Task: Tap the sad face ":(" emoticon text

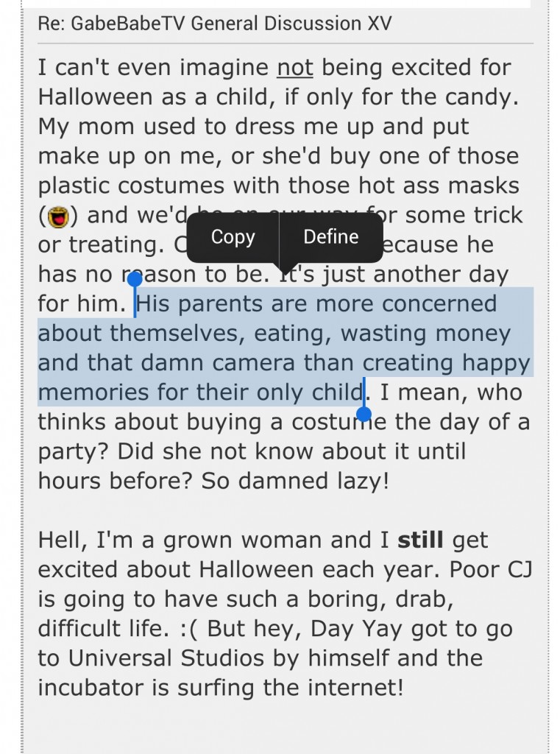Action: pyautogui.click(x=188, y=629)
